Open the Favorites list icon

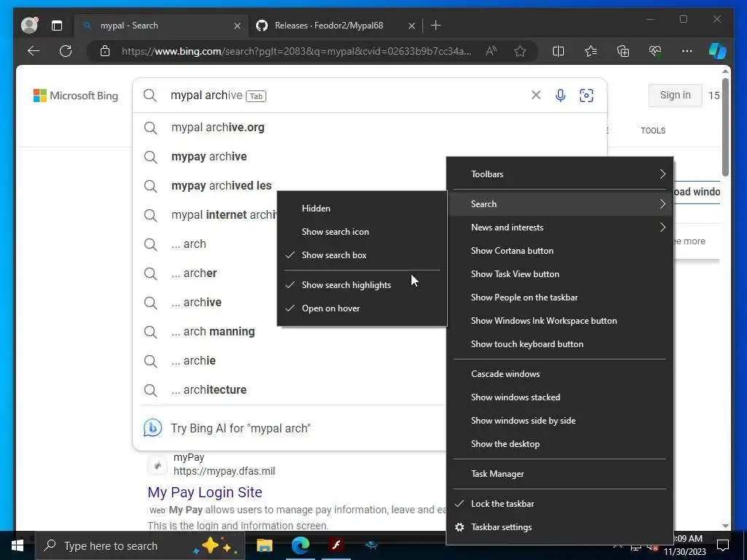591,51
